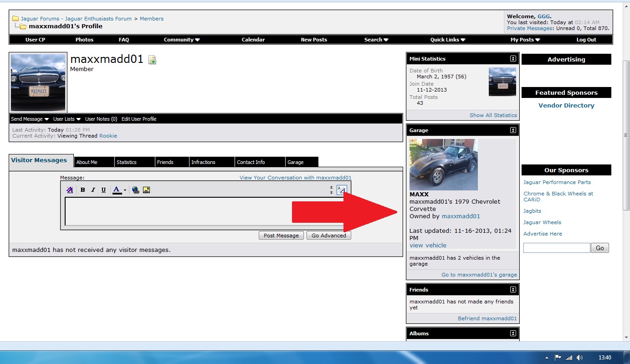Click the Switch Editor Mode icon
630x364 pixels.
tap(341, 190)
